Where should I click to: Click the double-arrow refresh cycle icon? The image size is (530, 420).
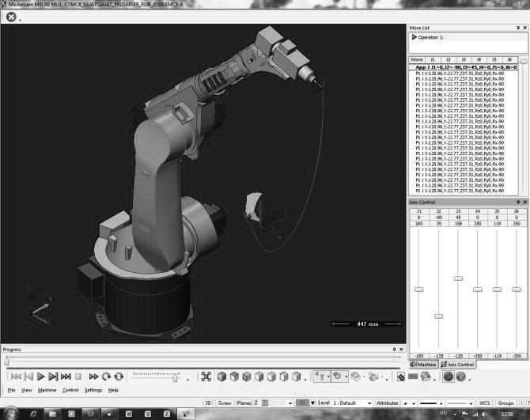[x=119, y=376]
